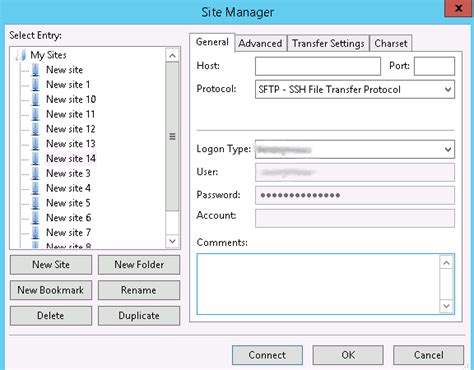Select the entry New site 7
The height and width of the screenshot is (370, 474).
click(x=68, y=232)
